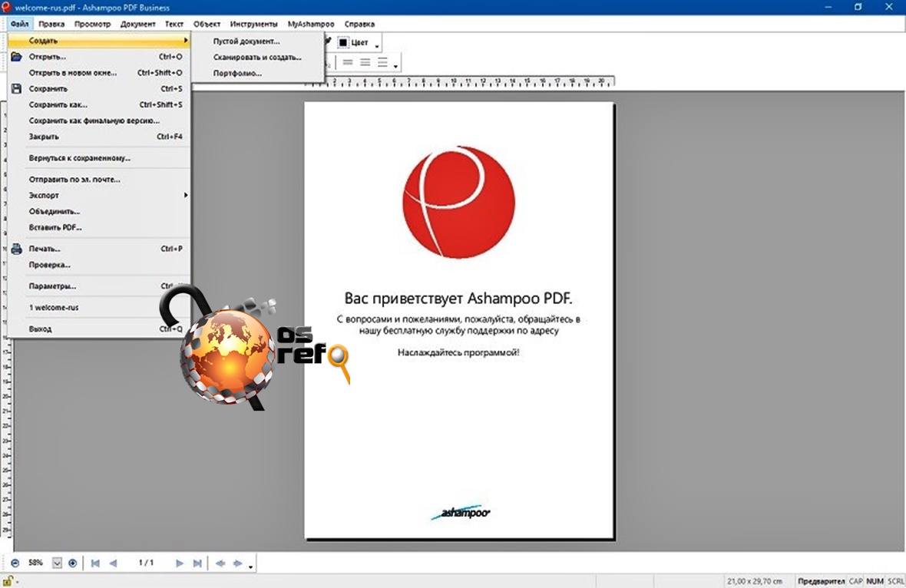Open the Файл menu
The width and height of the screenshot is (906, 588).
pyautogui.click(x=19, y=24)
